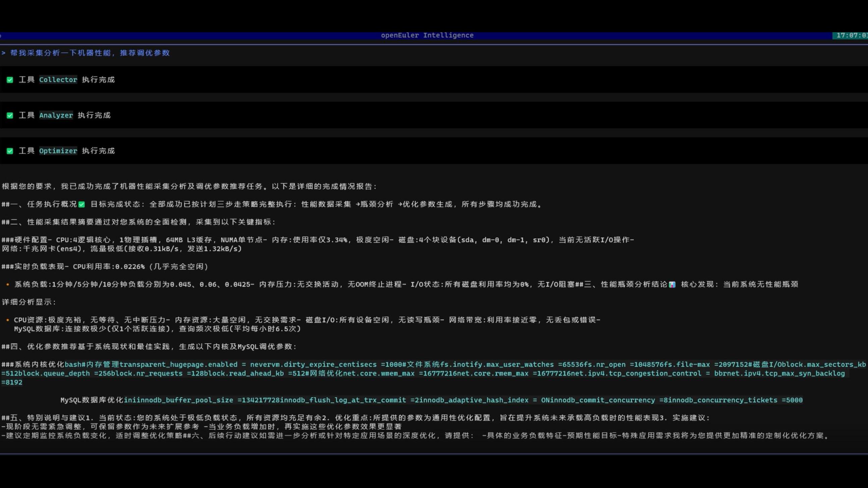Click the highlighted Optimizer tool name
The height and width of the screenshot is (488, 868).
(x=58, y=151)
